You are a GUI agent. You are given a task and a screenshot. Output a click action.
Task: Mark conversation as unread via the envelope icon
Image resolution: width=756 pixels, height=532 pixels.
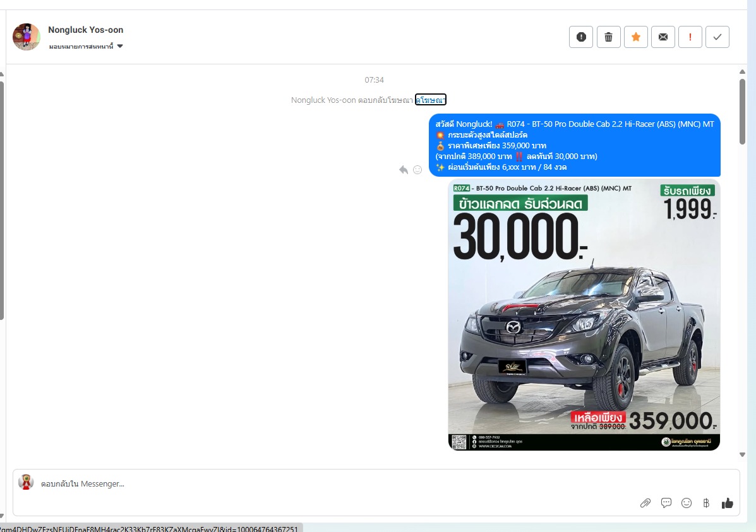click(x=663, y=37)
